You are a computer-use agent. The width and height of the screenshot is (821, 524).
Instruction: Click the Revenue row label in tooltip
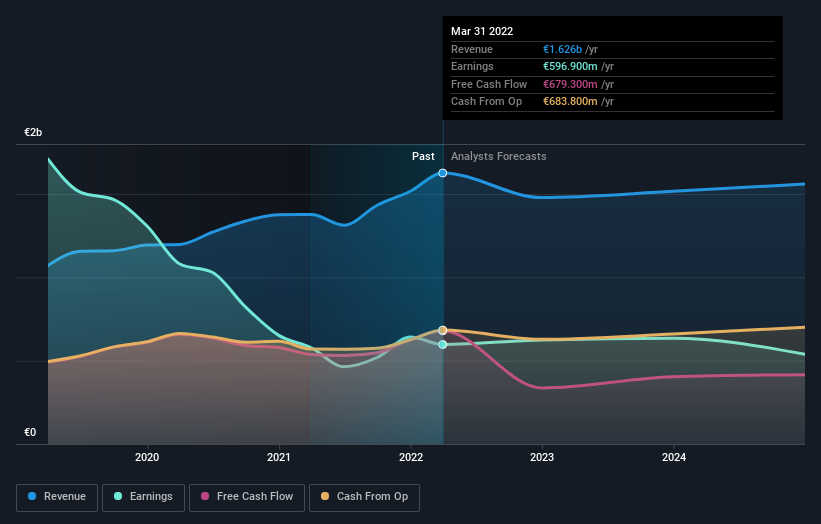(472, 49)
